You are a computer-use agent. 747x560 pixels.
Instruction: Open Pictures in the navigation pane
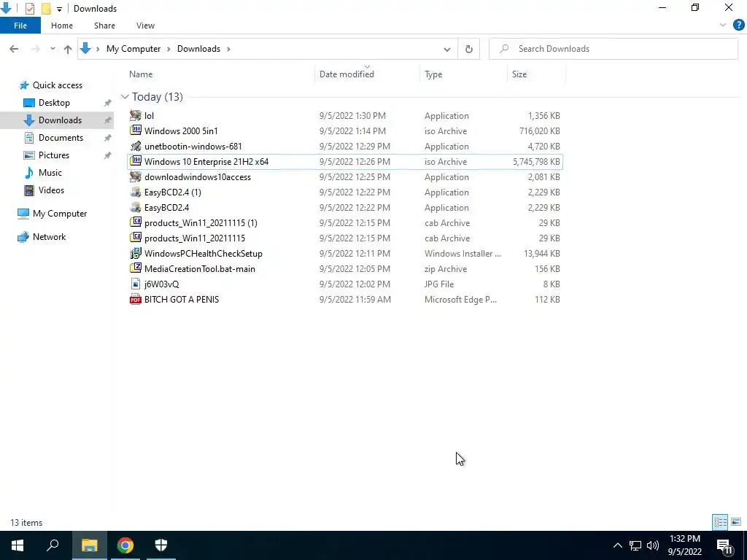coord(53,155)
